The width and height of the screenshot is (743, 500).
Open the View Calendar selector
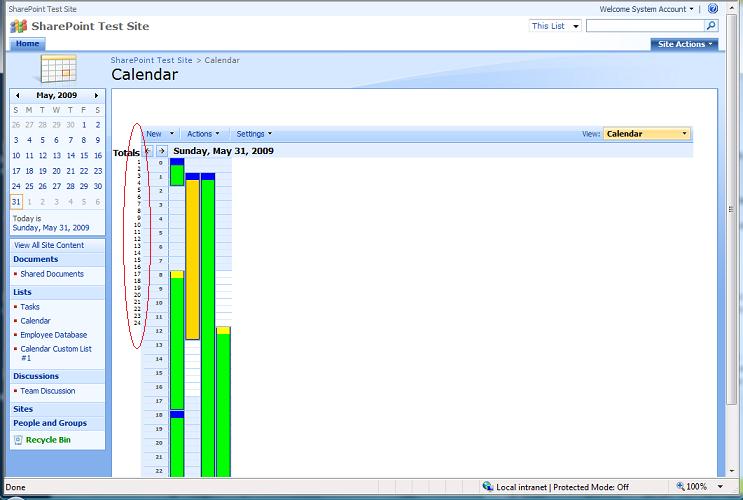click(x=646, y=134)
